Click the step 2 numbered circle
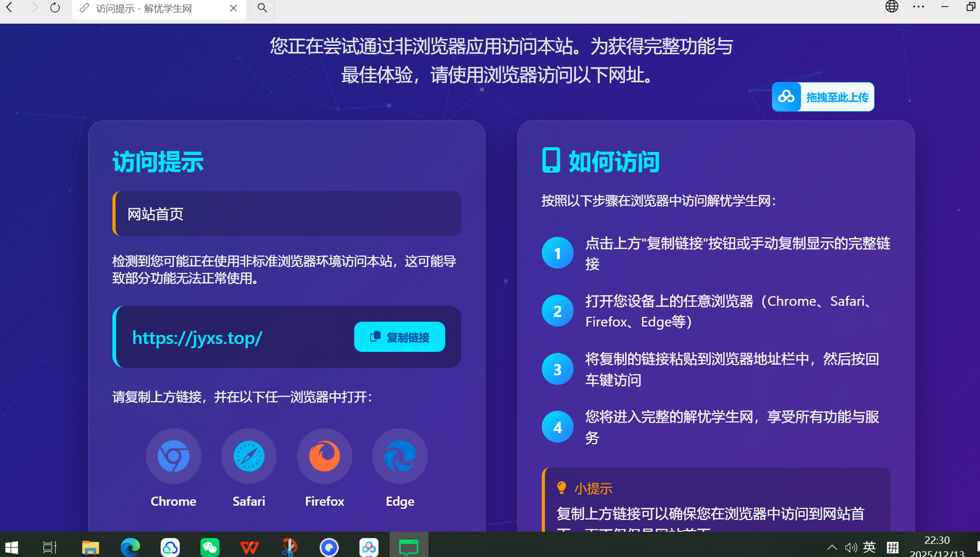 (557, 311)
